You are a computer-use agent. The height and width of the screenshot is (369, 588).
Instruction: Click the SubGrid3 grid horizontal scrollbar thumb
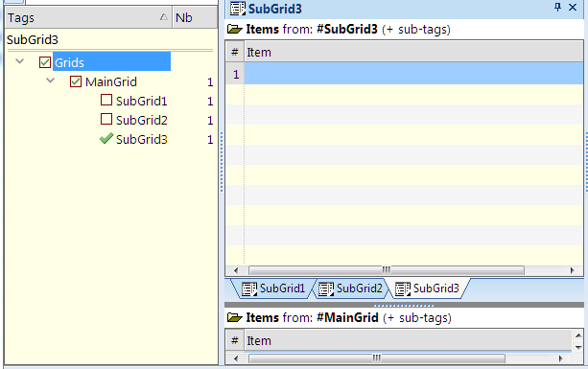click(x=387, y=270)
